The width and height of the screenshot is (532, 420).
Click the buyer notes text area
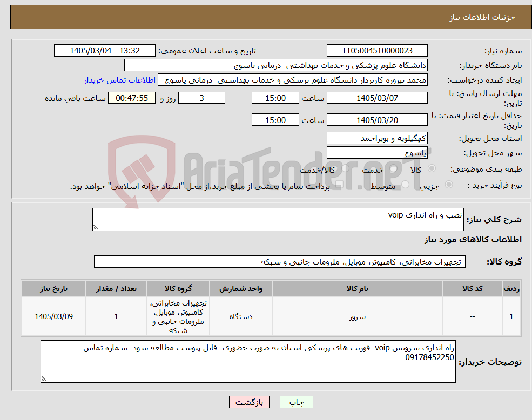248,361
